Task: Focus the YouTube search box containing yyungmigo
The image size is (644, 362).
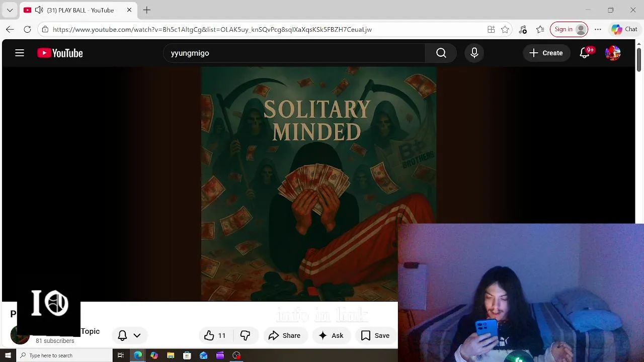Action: 294,53
